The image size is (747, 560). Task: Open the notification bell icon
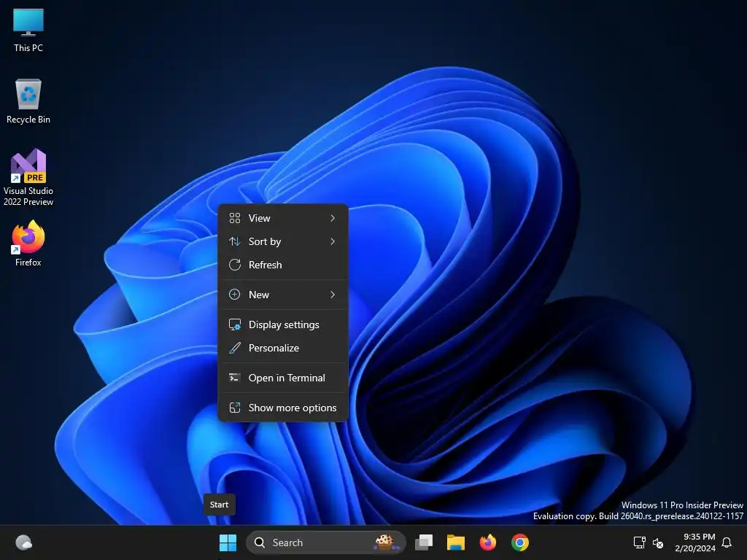[x=727, y=542]
